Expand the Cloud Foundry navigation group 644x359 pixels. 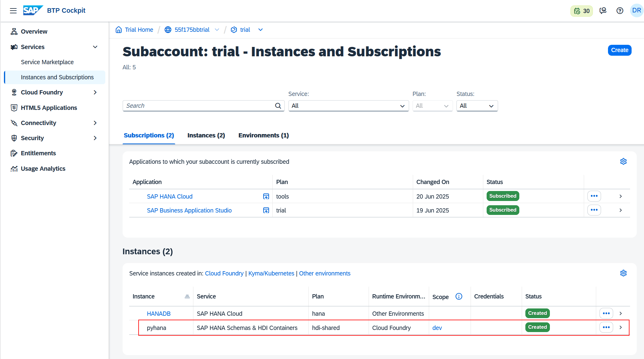click(95, 92)
